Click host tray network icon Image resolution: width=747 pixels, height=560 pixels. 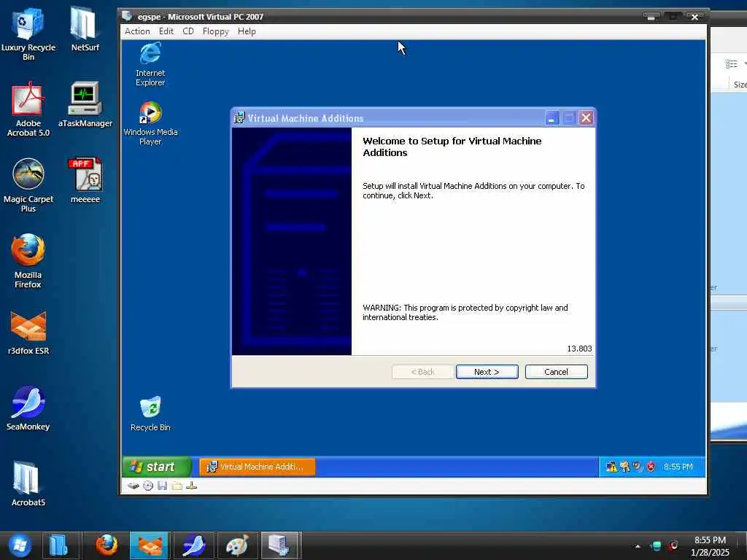(656, 546)
